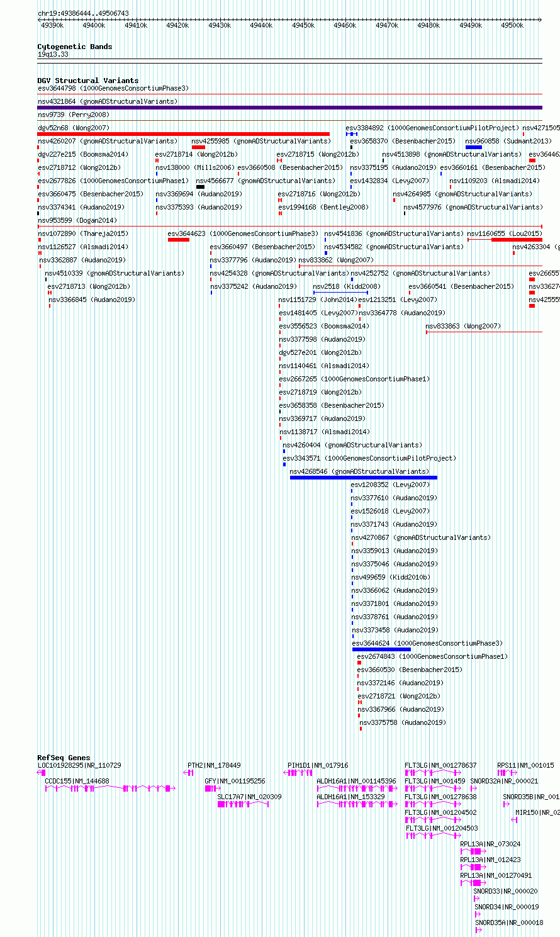
Task: Open nsv1151729 (John2014) variant
Action: (x=318, y=300)
